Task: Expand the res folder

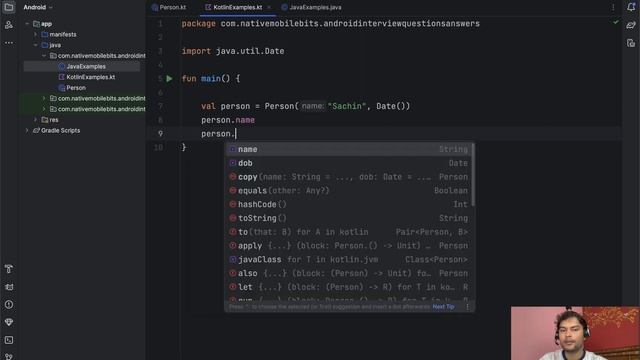Action: click(x=36, y=120)
